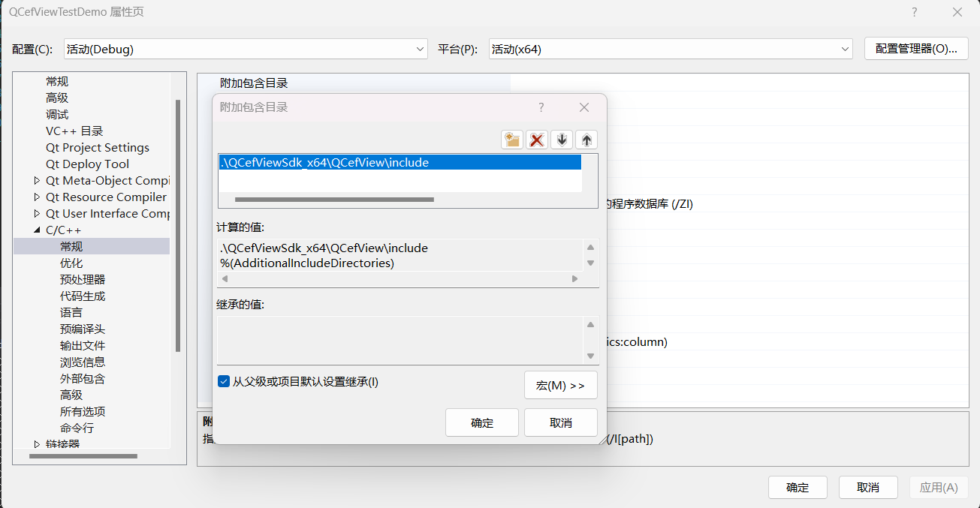Select 预编译头 under C/C++

pyautogui.click(x=83, y=329)
